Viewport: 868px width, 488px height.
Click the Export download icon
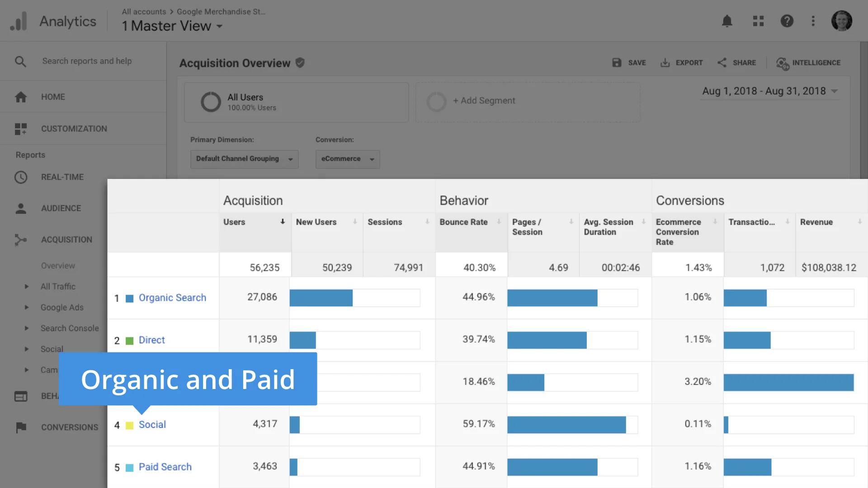665,63
